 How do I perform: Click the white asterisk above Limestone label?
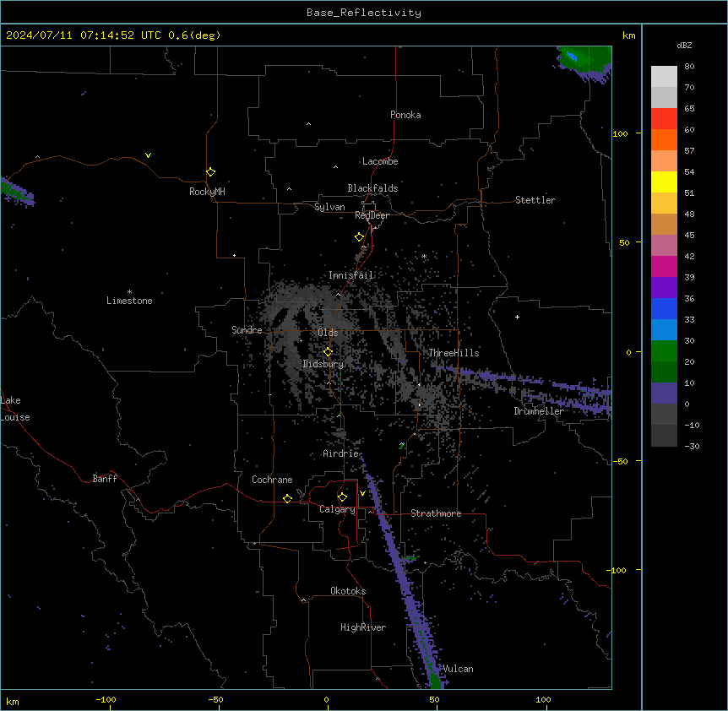129,292
